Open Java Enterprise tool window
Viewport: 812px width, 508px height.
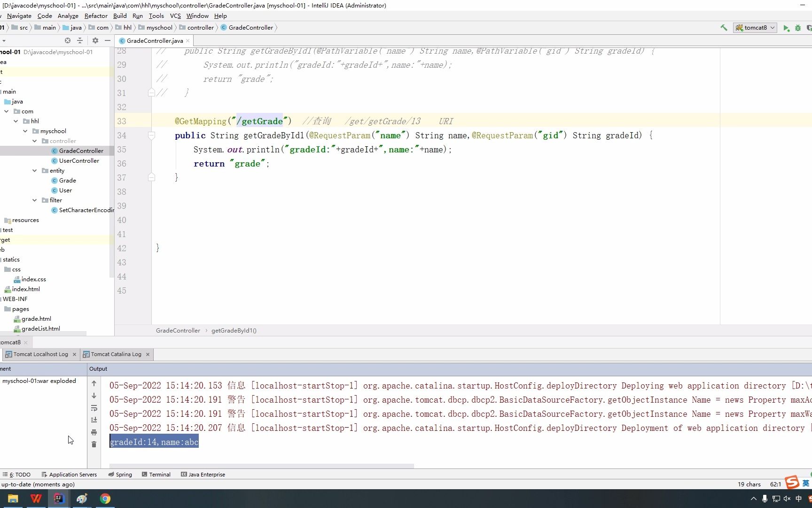click(x=203, y=475)
